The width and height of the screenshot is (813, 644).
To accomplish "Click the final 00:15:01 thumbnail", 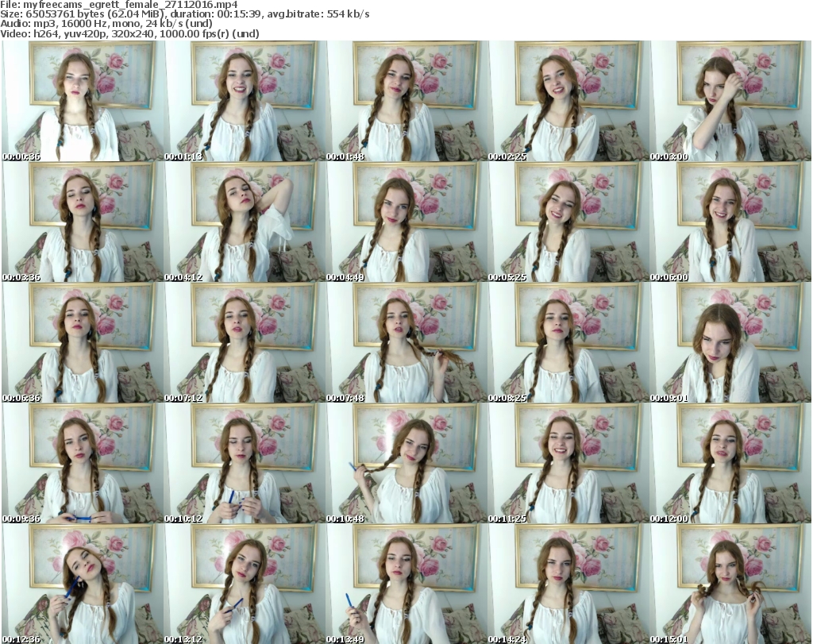I will pos(730,584).
